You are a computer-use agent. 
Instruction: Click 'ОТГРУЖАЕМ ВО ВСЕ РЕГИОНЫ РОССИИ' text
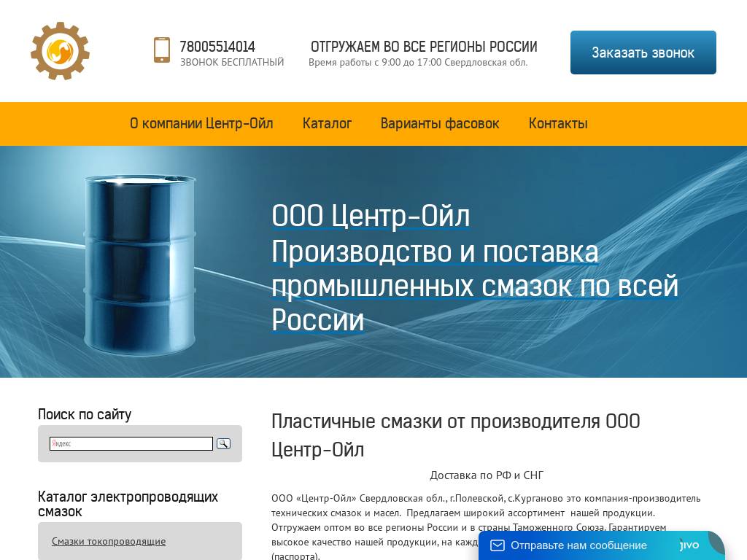point(424,47)
